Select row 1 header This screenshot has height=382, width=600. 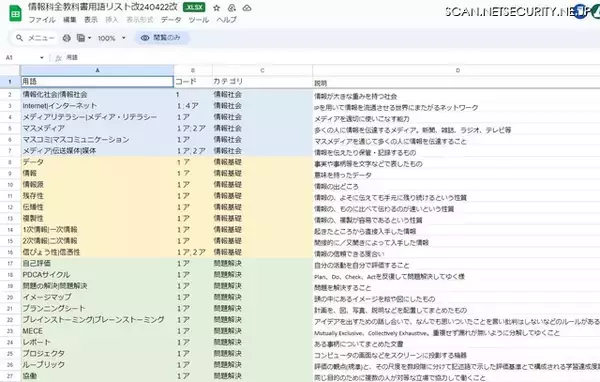point(10,82)
